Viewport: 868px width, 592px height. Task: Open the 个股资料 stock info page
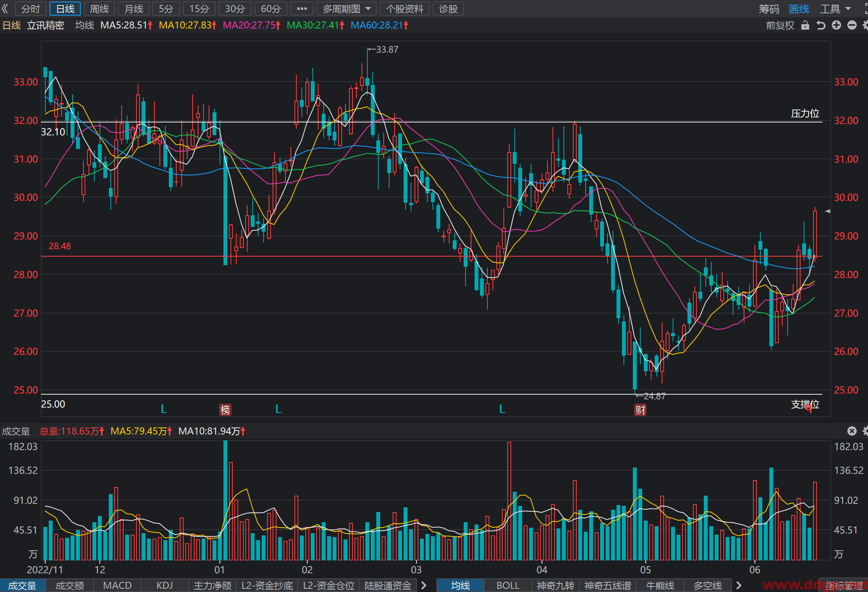point(404,9)
